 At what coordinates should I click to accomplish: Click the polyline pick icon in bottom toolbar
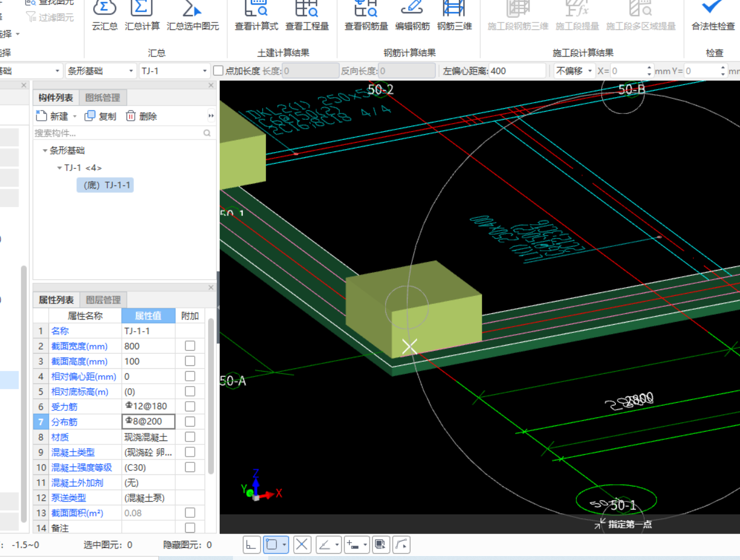[x=401, y=544]
